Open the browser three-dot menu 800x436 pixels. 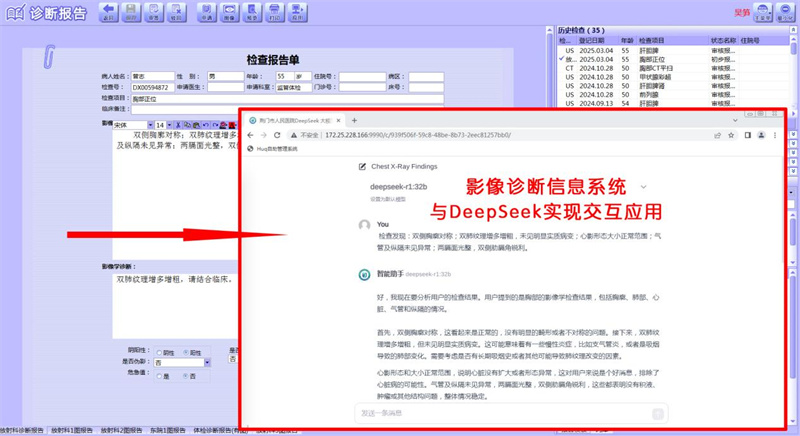774,135
